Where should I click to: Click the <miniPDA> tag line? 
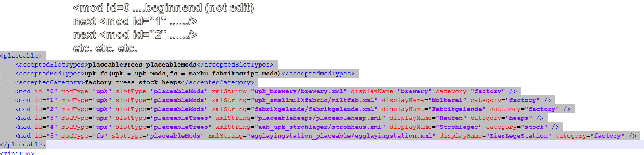point(17,153)
